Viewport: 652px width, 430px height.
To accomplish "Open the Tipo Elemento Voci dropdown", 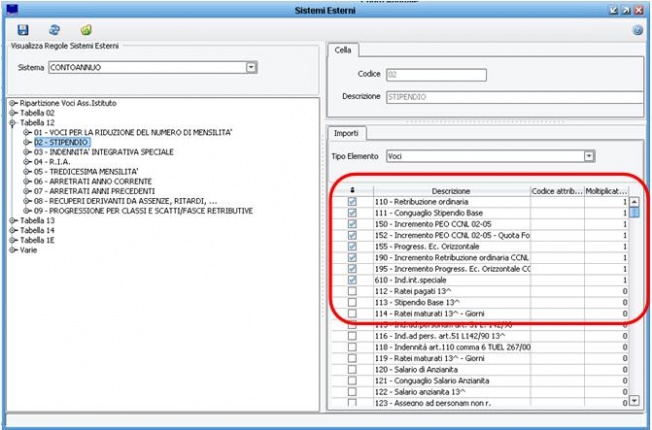I will click(589, 156).
